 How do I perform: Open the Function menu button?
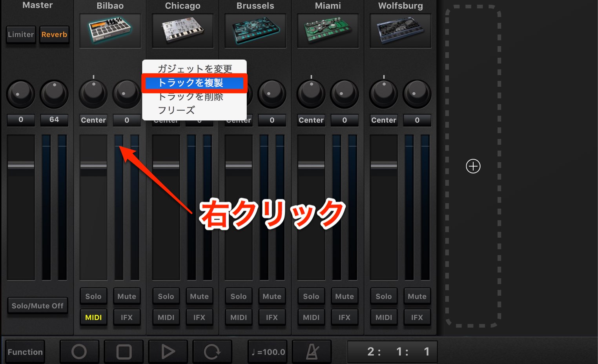25,352
